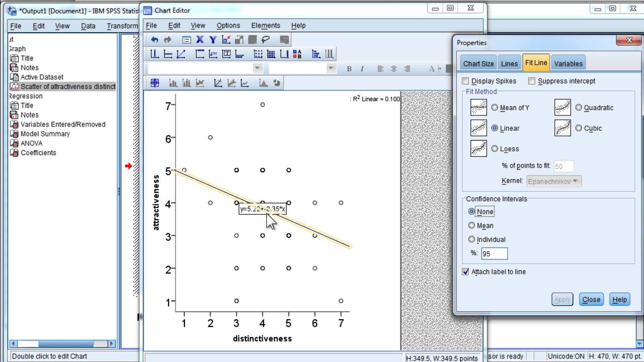Open the Properties window toolbar icon
The height and width of the screenshot is (362, 644).
coord(187,40)
